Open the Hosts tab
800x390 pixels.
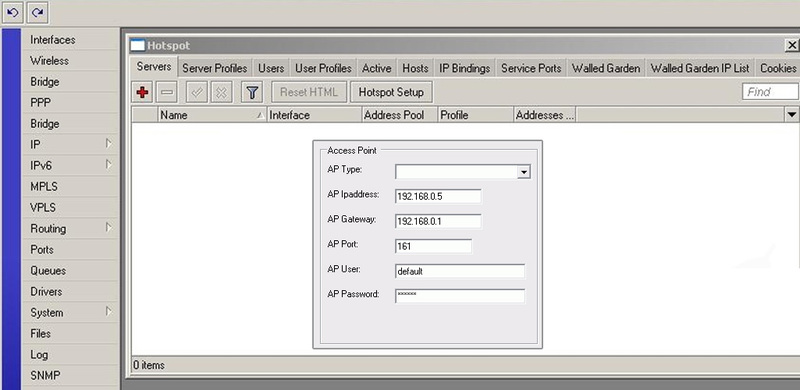click(415, 68)
